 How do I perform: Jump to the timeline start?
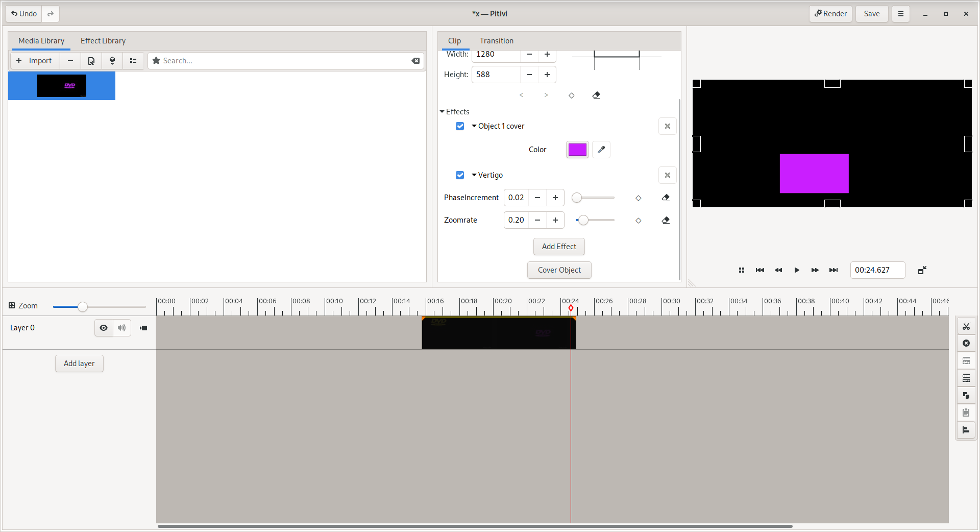(759, 270)
